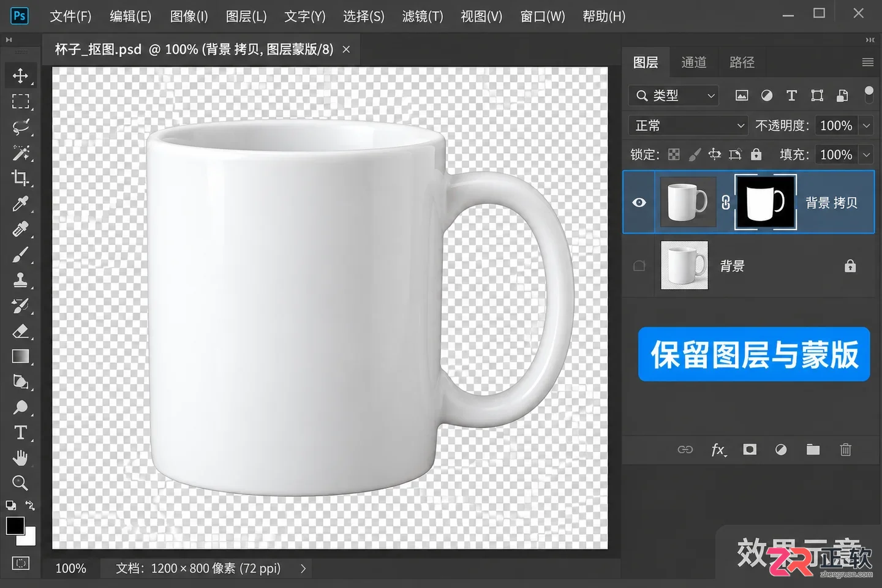Toggle Quick Mask mode
The height and width of the screenshot is (588, 882).
click(20, 563)
